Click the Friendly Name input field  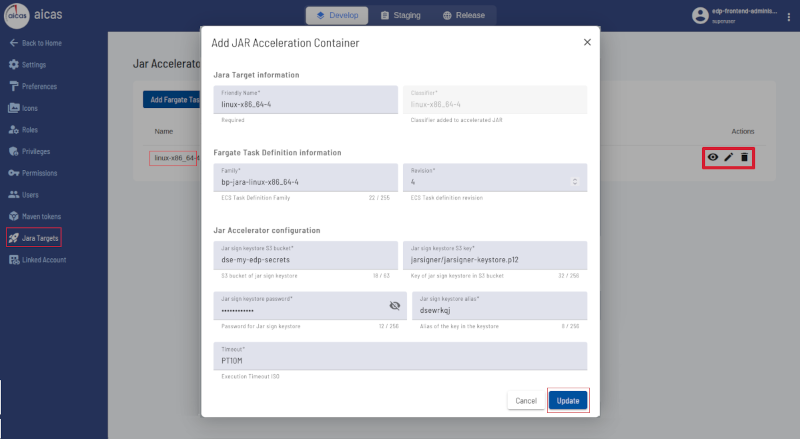306,100
